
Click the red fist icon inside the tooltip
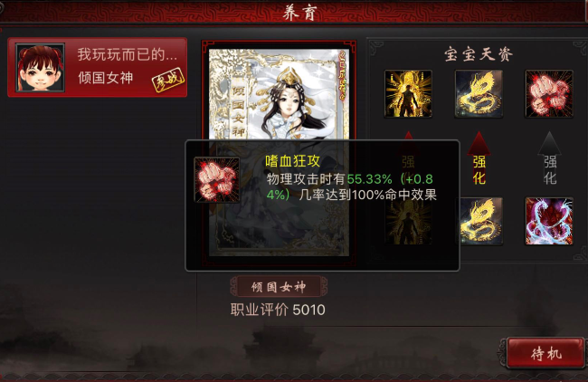[x=217, y=180]
